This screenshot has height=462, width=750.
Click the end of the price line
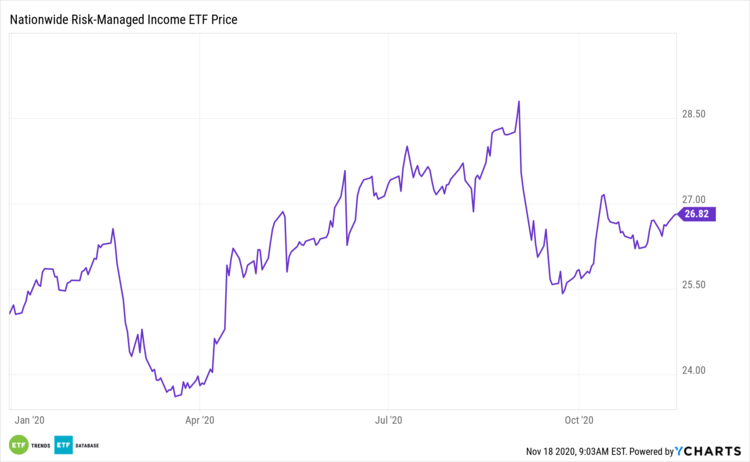point(675,214)
